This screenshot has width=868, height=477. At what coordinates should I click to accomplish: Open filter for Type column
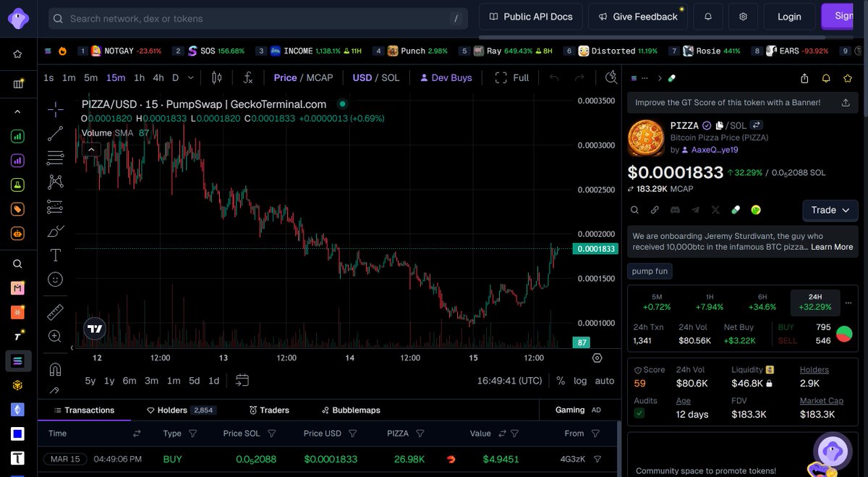coord(192,434)
